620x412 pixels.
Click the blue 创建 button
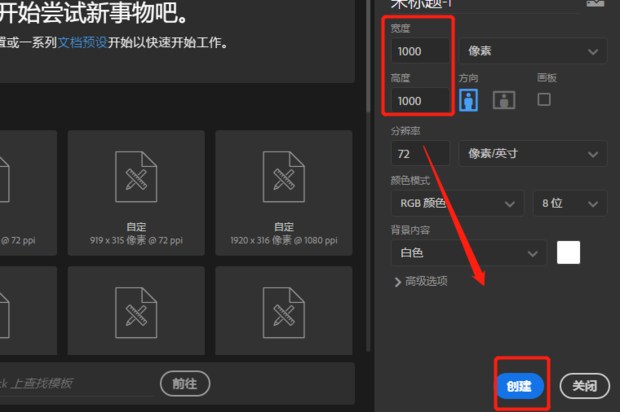click(x=519, y=385)
